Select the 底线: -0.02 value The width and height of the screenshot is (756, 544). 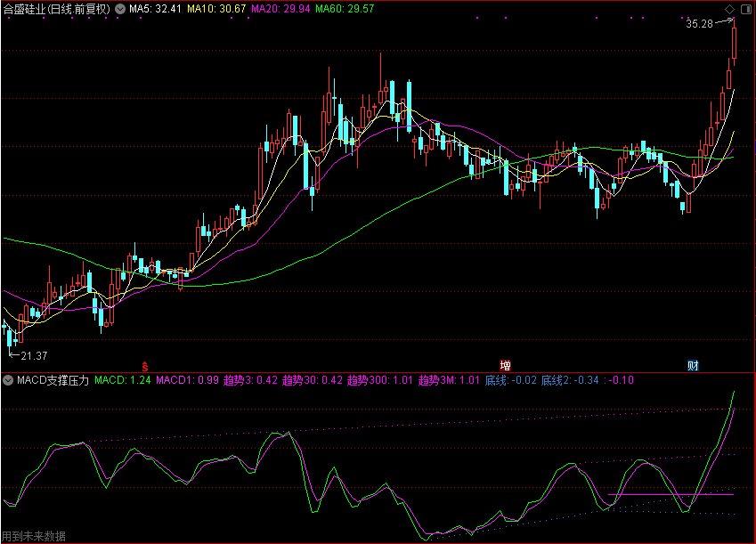[510, 380]
